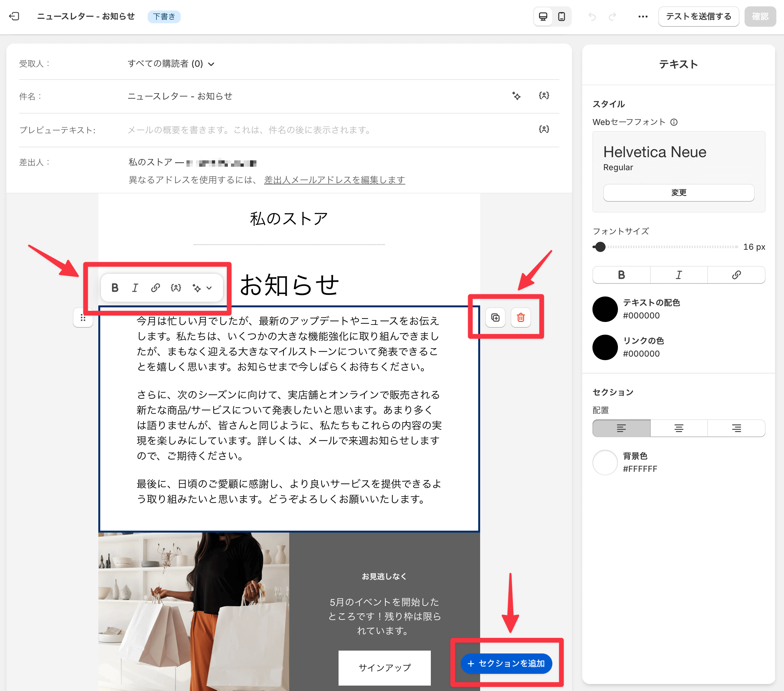Expand the すべての購読者 recipients dropdown

click(171, 64)
